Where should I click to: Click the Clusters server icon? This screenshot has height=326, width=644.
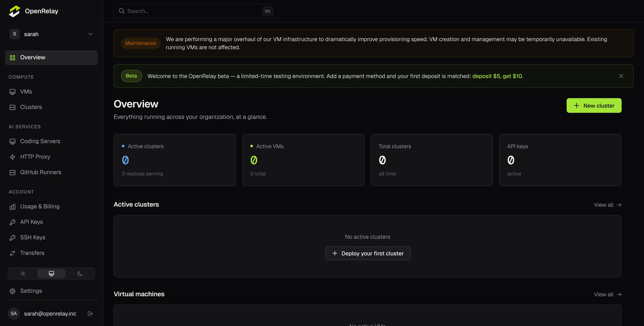pyautogui.click(x=12, y=107)
